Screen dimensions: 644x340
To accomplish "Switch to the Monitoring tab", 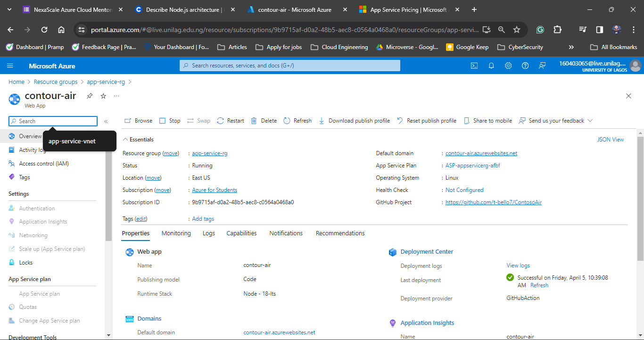I will (x=176, y=233).
